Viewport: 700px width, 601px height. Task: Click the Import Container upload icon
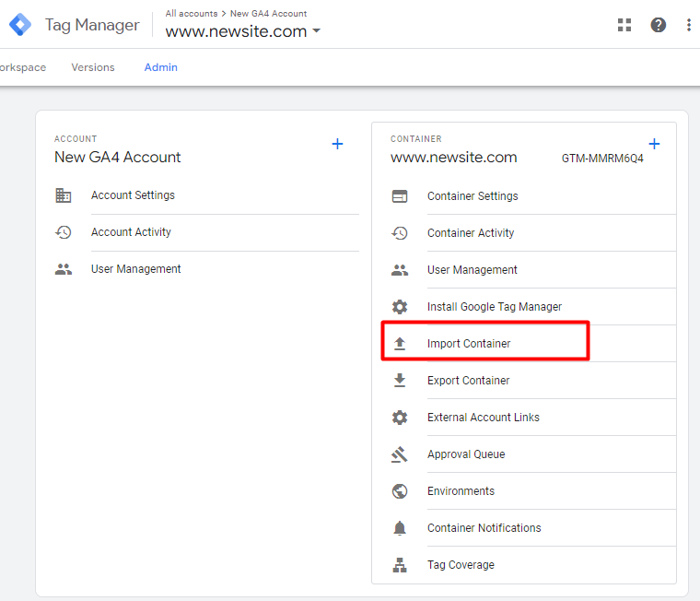coord(400,344)
